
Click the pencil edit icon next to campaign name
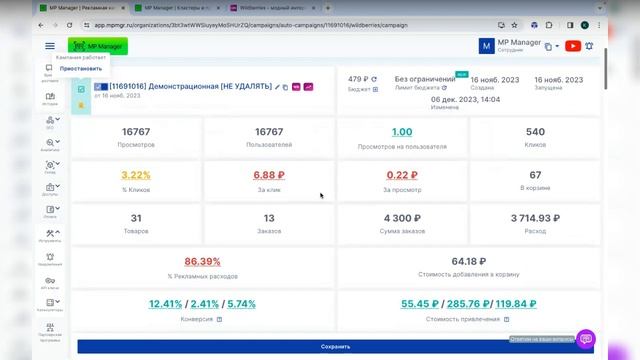coord(278,87)
